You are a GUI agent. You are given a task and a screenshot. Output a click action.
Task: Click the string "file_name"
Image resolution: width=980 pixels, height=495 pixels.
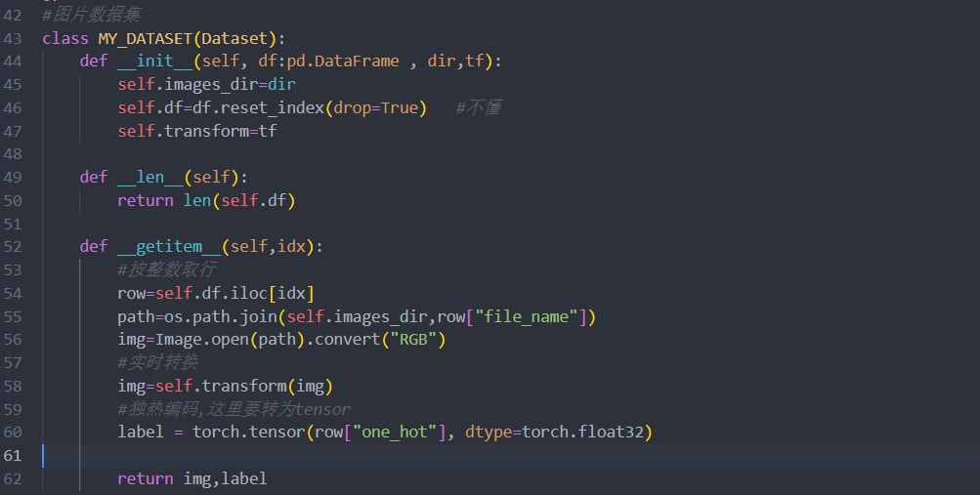click(x=527, y=316)
